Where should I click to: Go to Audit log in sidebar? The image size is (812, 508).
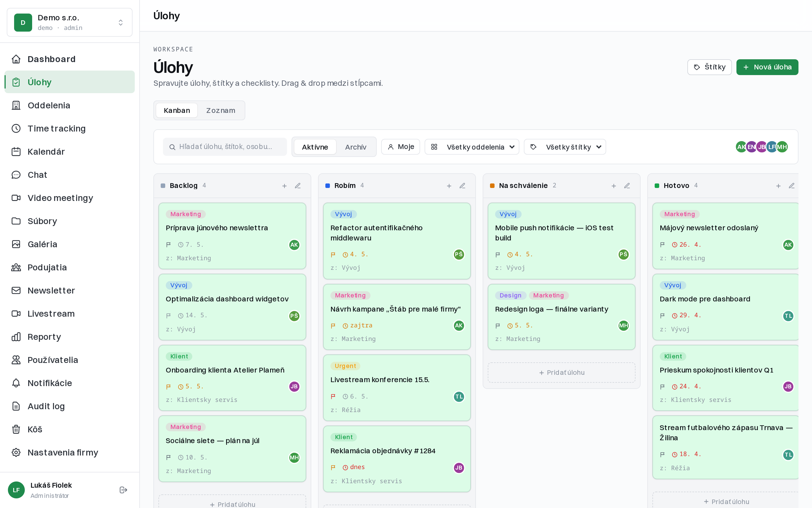tap(69, 406)
